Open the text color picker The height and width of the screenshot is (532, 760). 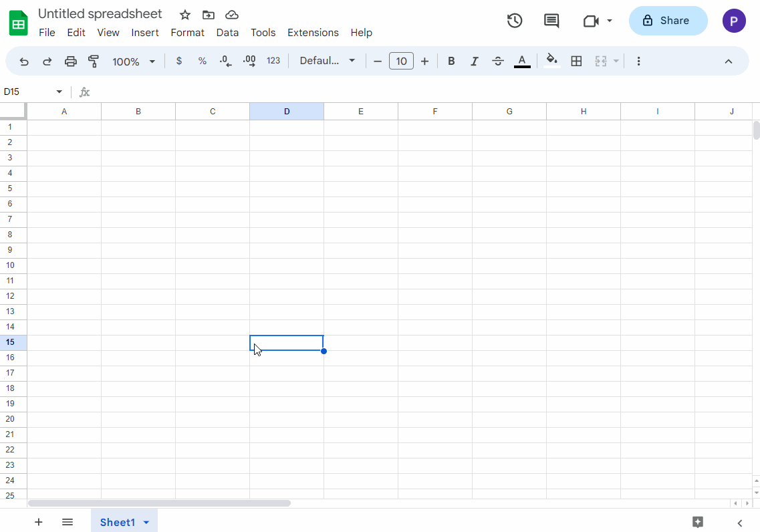(522, 61)
